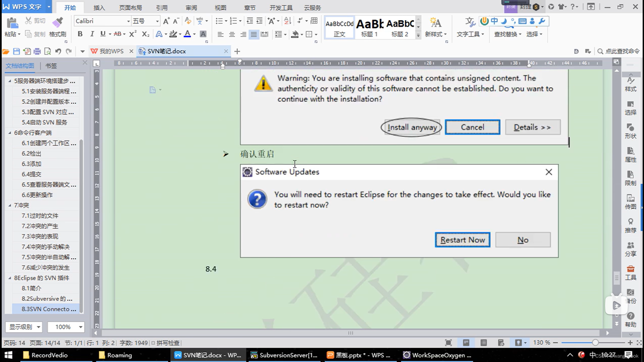644x362 pixels.
Task: Toggle the 拼写检查 spell check checkbox
Action: pos(153,343)
